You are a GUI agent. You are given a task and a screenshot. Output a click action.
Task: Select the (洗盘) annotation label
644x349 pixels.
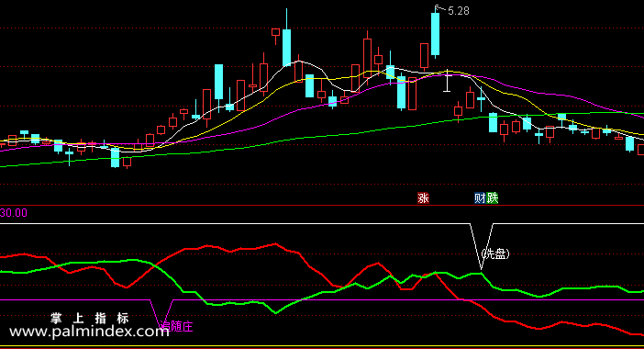(495, 254)
